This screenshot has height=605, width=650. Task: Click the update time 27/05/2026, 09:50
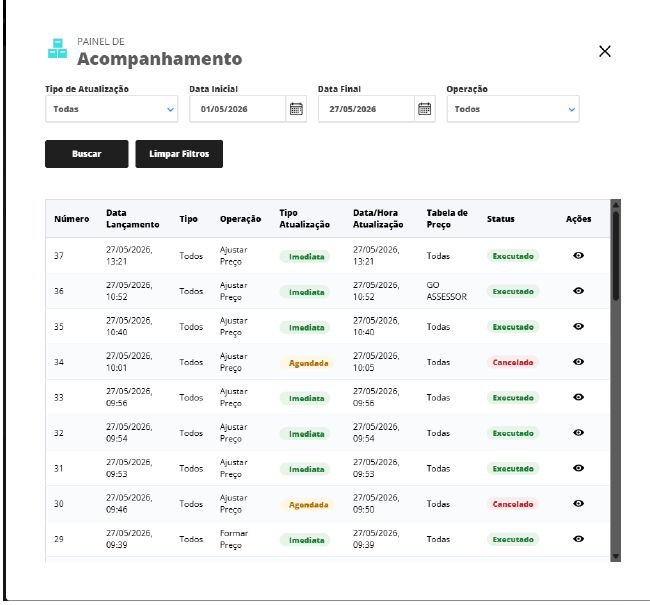pos(376,503)
